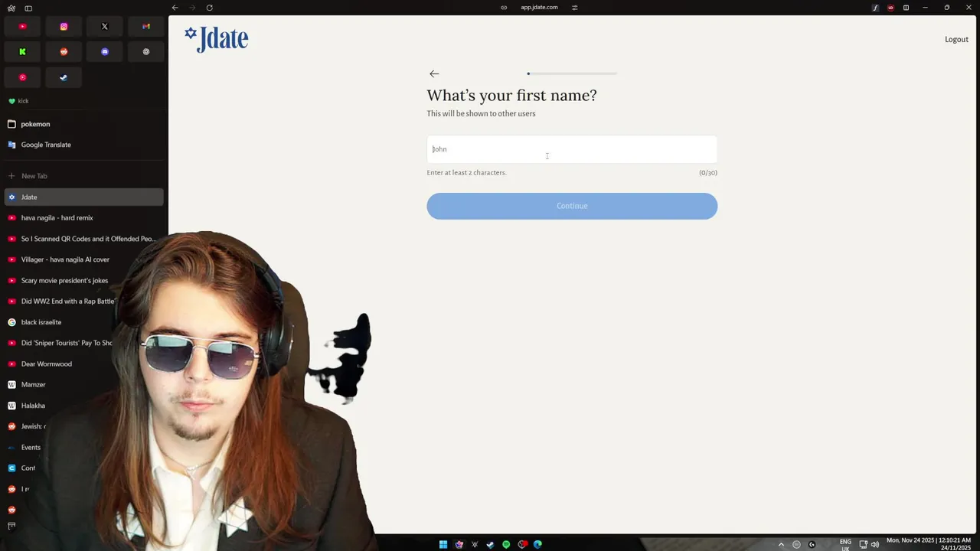Show hidden system tray icons

click(x=781, y=545)
